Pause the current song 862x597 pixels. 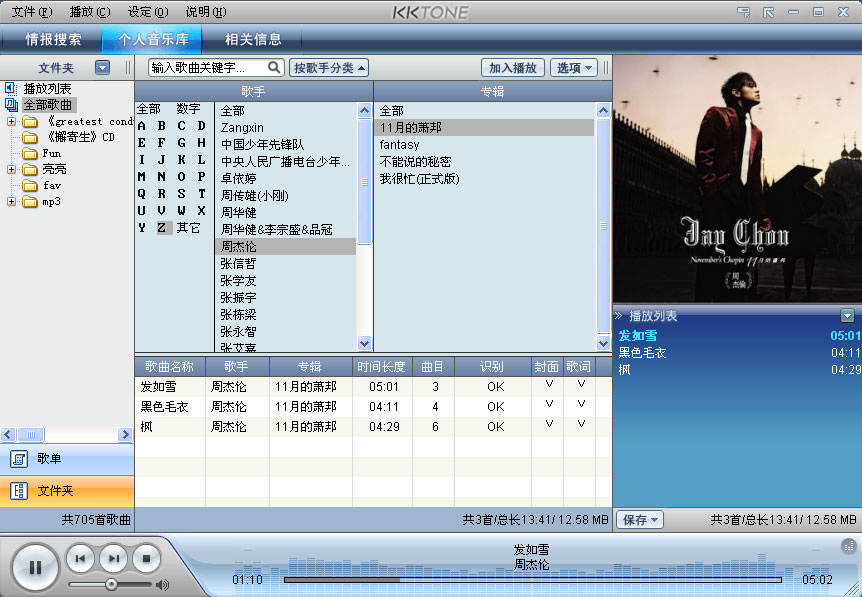35,567
